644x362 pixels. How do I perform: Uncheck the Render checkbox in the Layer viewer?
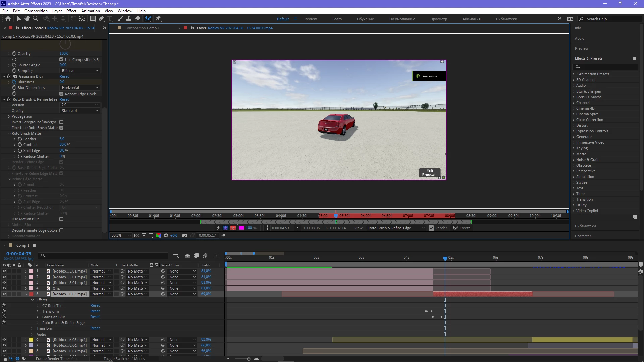pyautogui.click(x=431, y=228)
